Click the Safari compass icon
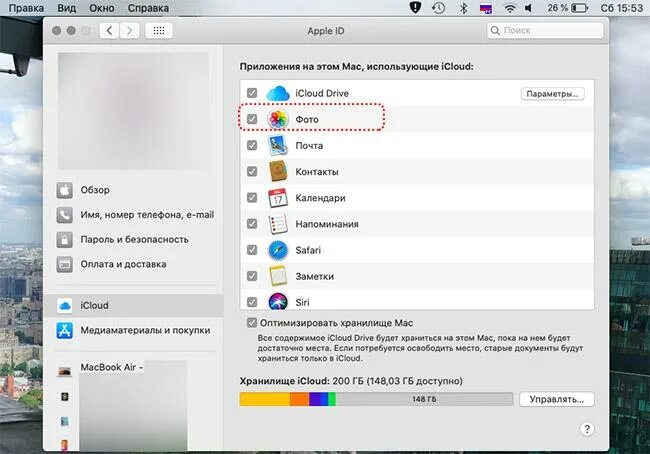Image resolution: width=650 pixels, height=454 pixels. 278,250
